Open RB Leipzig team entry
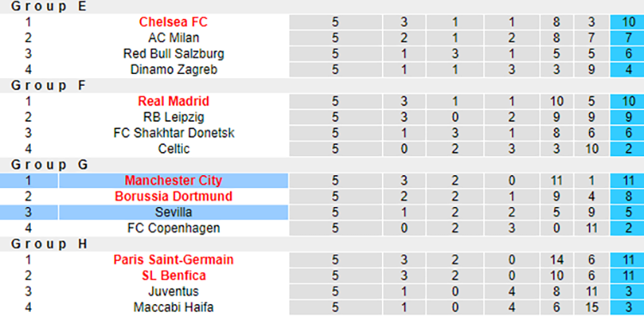644x316 pixels. click(173, 117)
